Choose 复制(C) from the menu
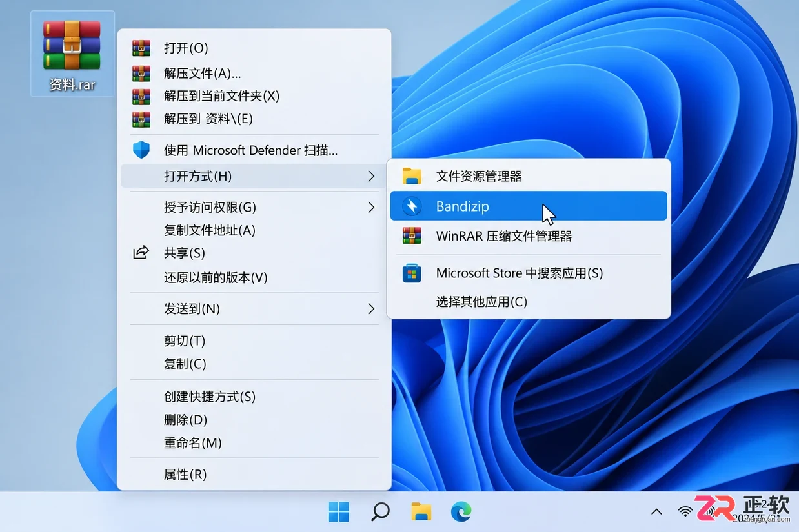This screenshot has height=532, width=799. pyautogui.click(x=254, y=364)
